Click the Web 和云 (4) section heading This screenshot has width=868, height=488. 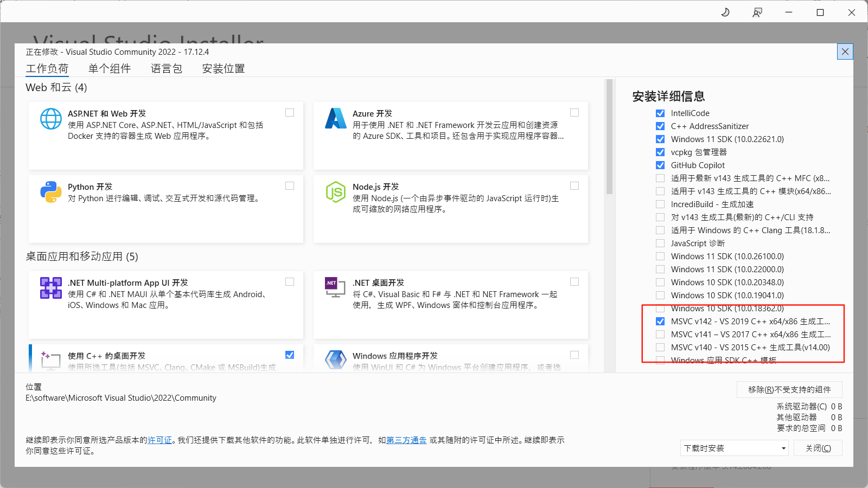56,88
